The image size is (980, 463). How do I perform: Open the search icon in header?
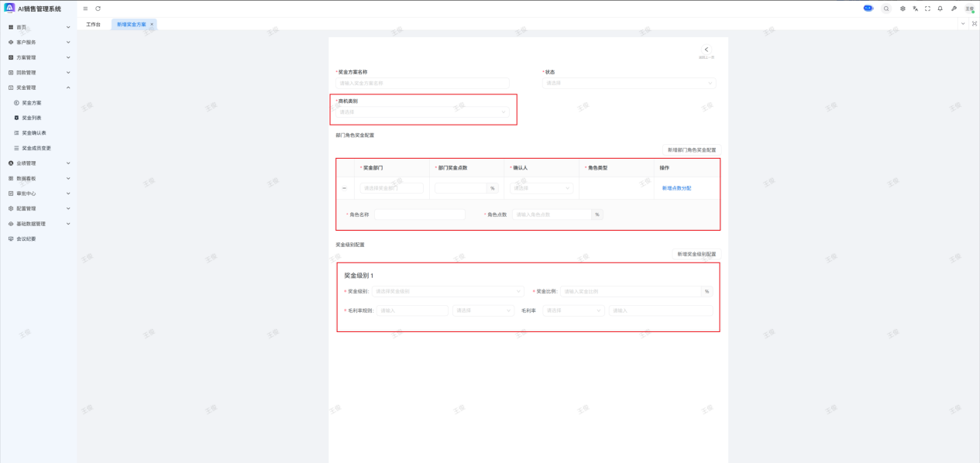coord(886,9)
